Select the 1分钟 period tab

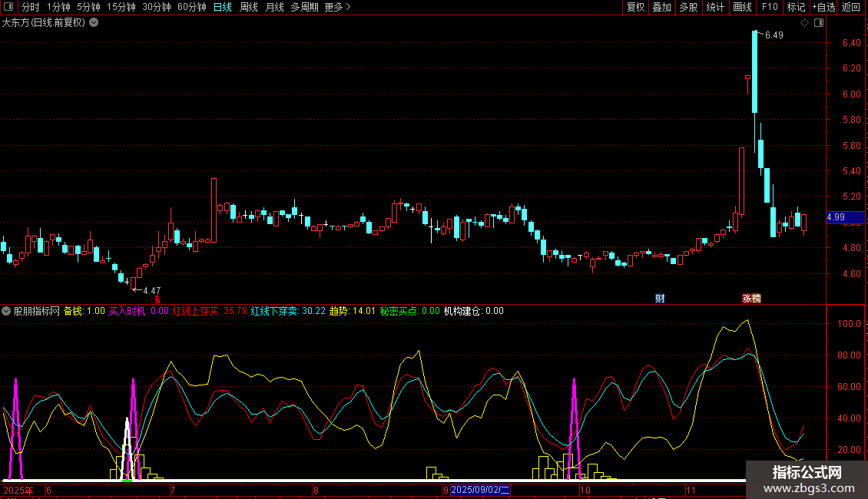58,7
